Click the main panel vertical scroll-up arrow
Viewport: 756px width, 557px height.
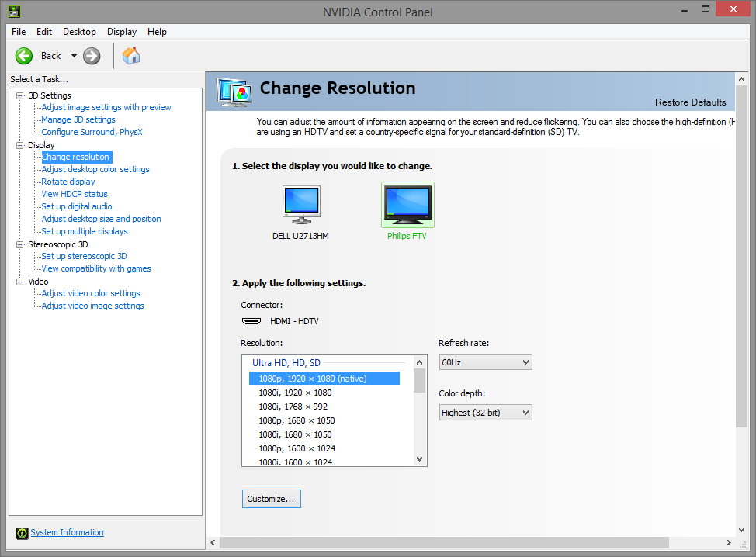click(x=741, y=79)
